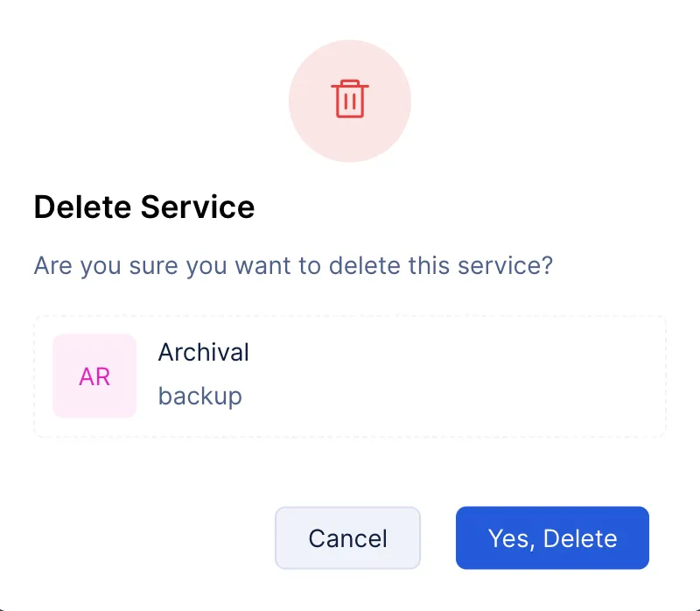The width and height of the screenshot is (700, 611).
Task: Click the backup subtitle text
Action: 200,396
